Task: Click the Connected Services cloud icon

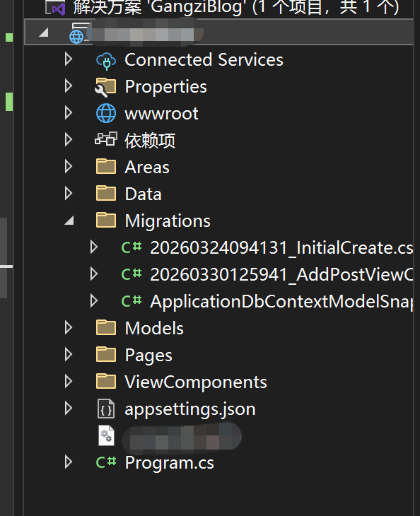Action: point(106,61)
